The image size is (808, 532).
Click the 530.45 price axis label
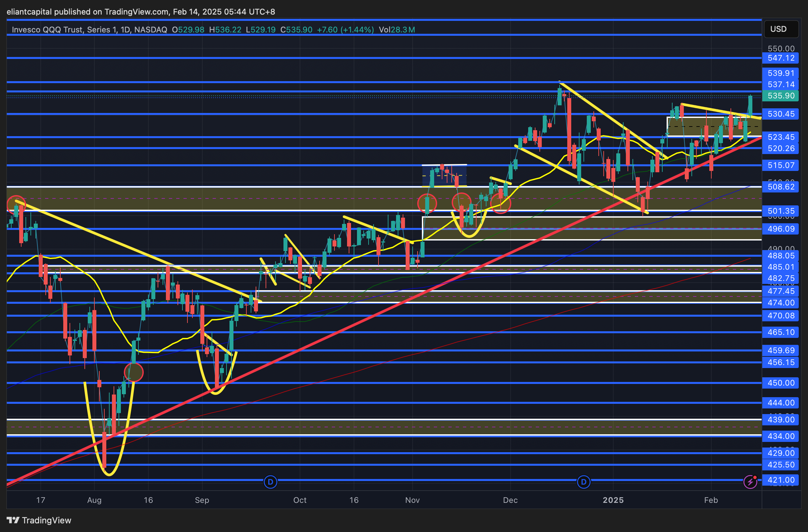point(781,114)
